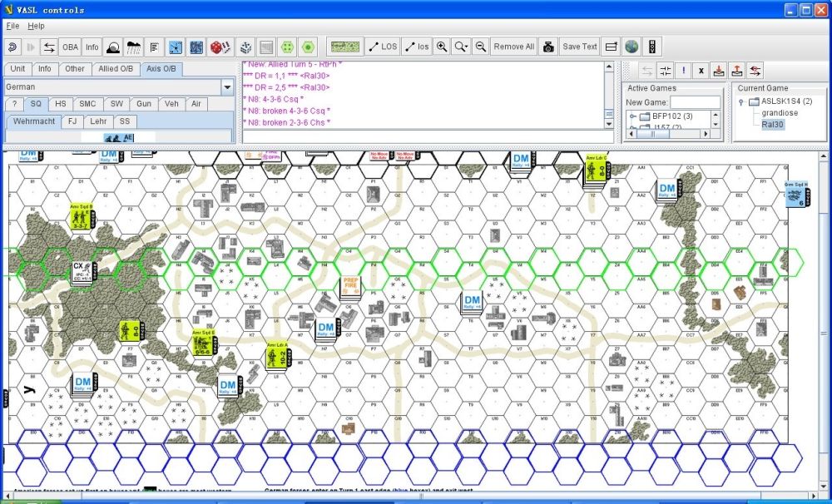Click the green terrain map strip icon
This screenshot has width=832, height=504.
click(x=345, y=47)
